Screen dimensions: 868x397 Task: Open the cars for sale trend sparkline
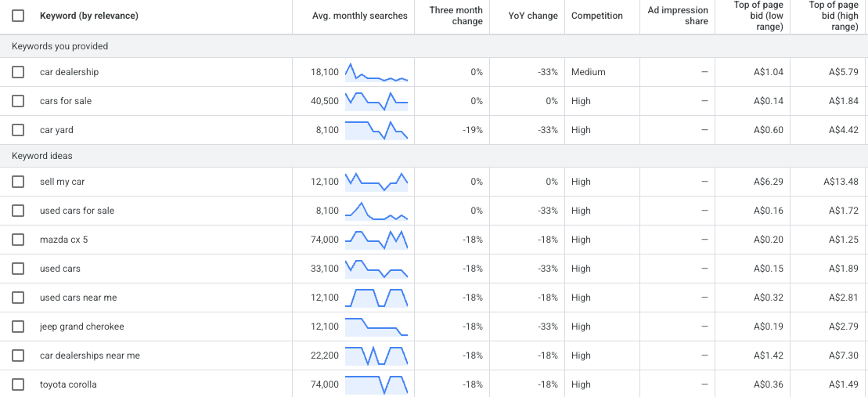(x=376, y=101)
